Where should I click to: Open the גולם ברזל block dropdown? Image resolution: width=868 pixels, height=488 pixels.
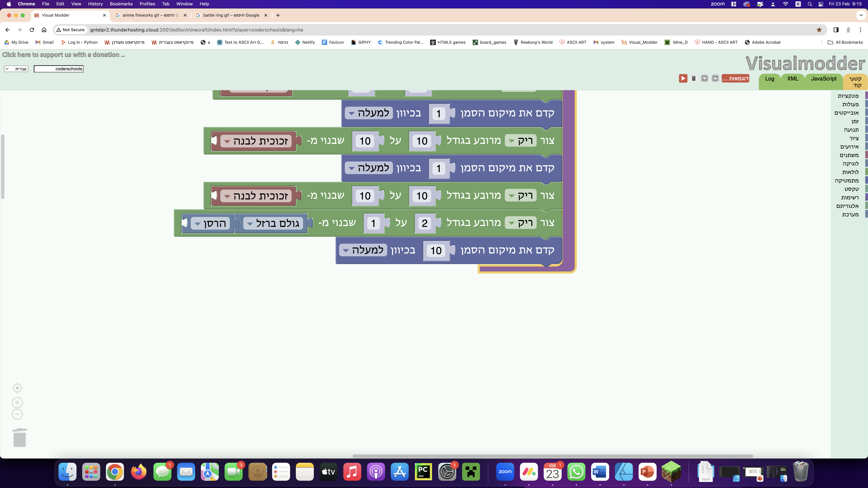click(273, 223)
